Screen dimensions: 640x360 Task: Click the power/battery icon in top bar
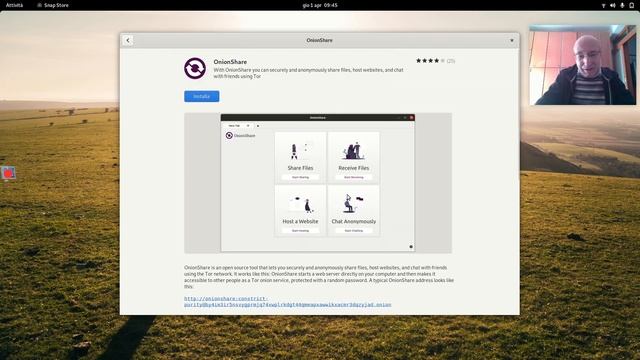point(631,5)
